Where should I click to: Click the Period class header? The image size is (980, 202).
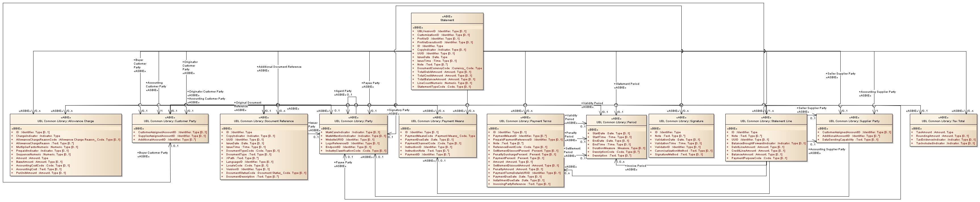click(616, 122)
